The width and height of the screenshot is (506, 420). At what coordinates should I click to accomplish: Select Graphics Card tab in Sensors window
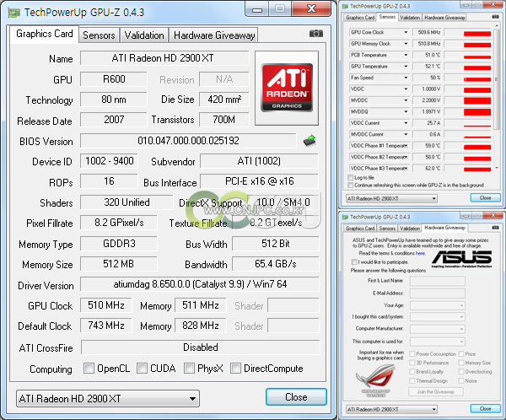pyautogui.click(x=360, y=18)
